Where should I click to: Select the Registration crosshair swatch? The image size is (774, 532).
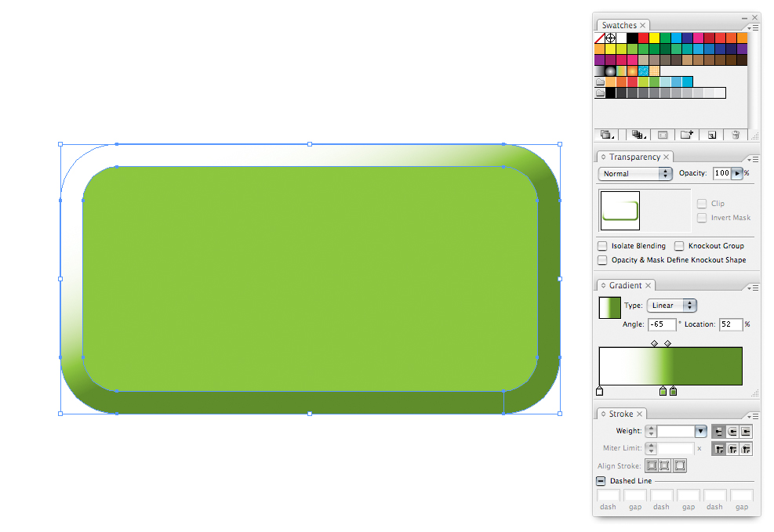pyautogui.click(x=611, y=38)
